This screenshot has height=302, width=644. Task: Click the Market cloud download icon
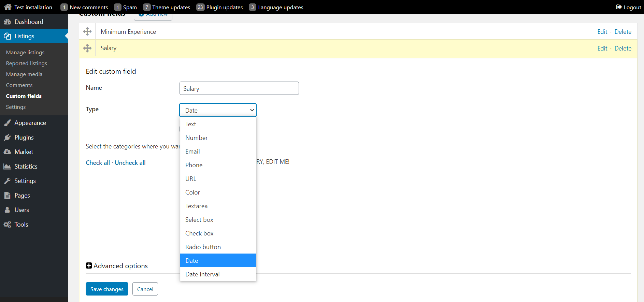(7, 152)
